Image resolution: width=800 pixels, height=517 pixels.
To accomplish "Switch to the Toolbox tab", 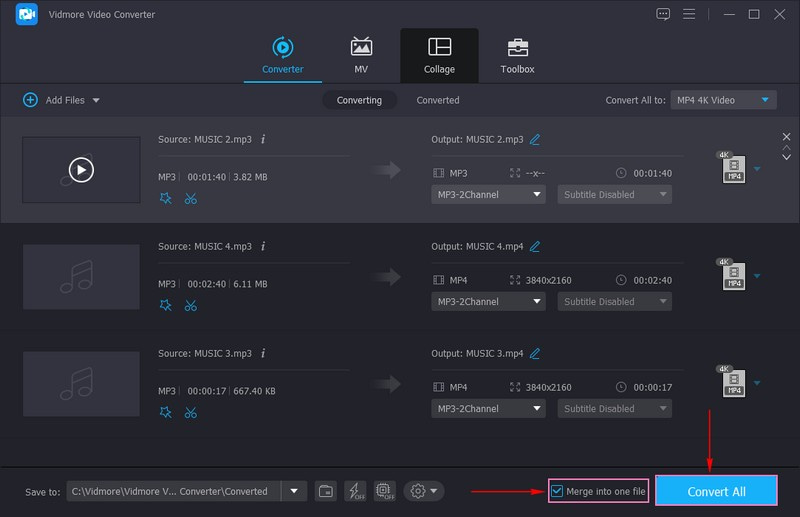I will (x=517, y=56).
